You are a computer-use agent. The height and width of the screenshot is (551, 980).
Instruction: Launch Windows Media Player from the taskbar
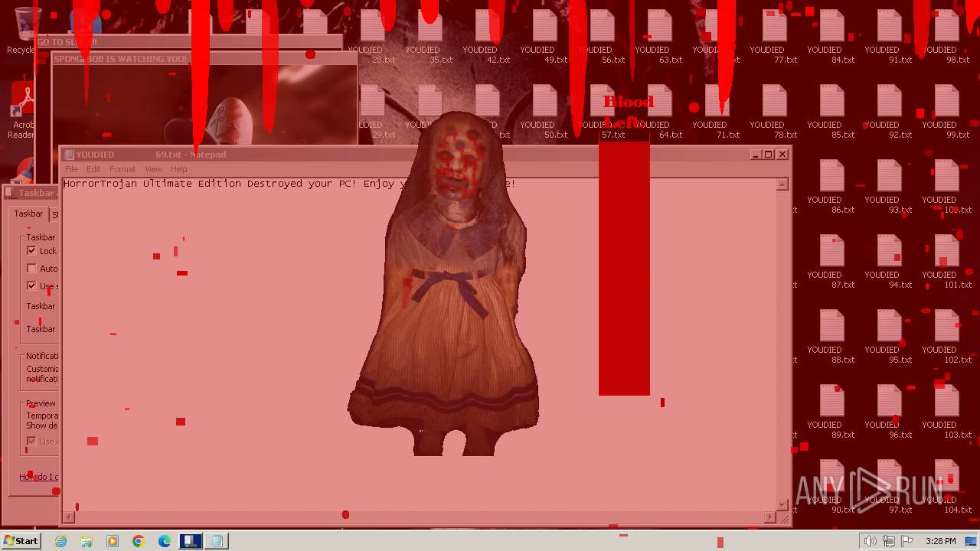tap(113, 541)
